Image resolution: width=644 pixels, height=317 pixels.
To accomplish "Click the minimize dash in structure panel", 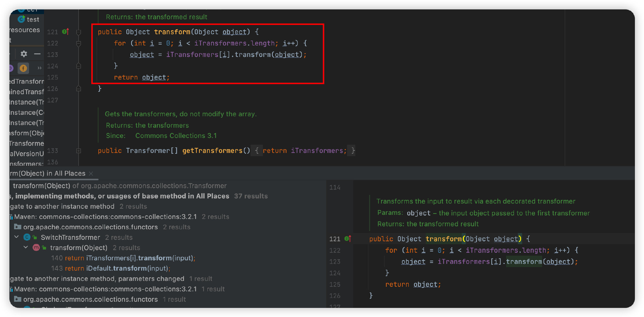I will (37, 54).
